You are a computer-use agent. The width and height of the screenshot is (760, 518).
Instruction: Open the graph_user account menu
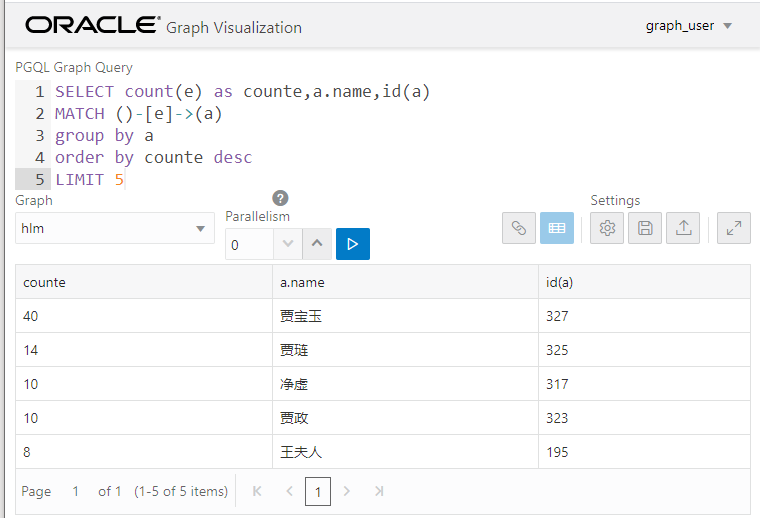689,26
